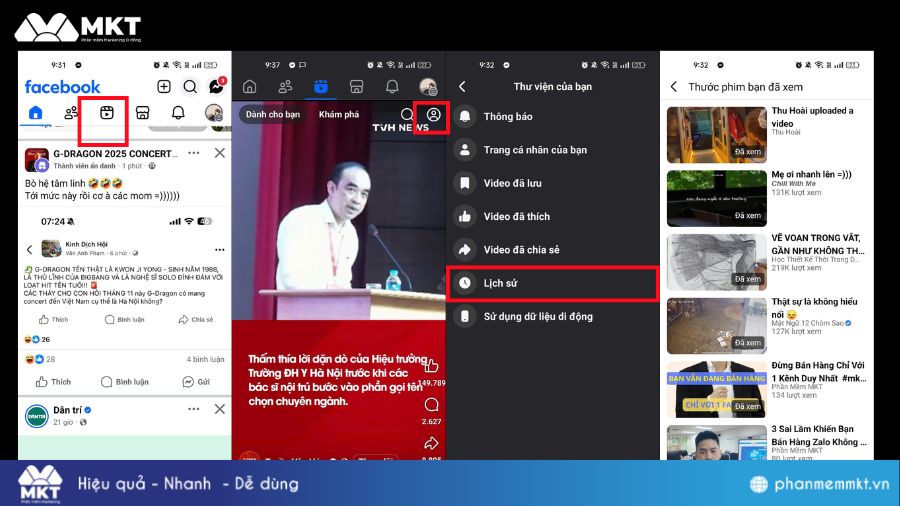Tap friends icon in the video screen top bar
Screen dimensions: 900x506
pos(285,87)
